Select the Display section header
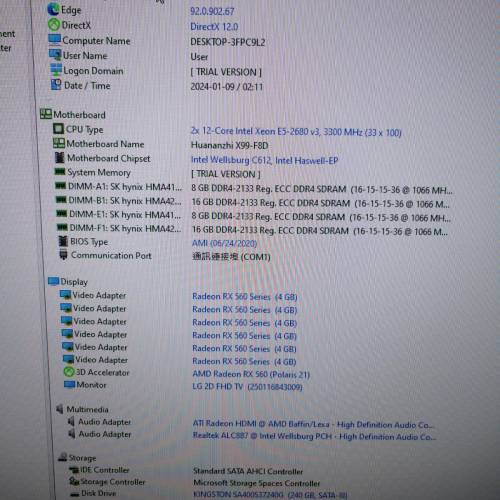The width and height of the screenshot is (500, 500). pos(74,282)
